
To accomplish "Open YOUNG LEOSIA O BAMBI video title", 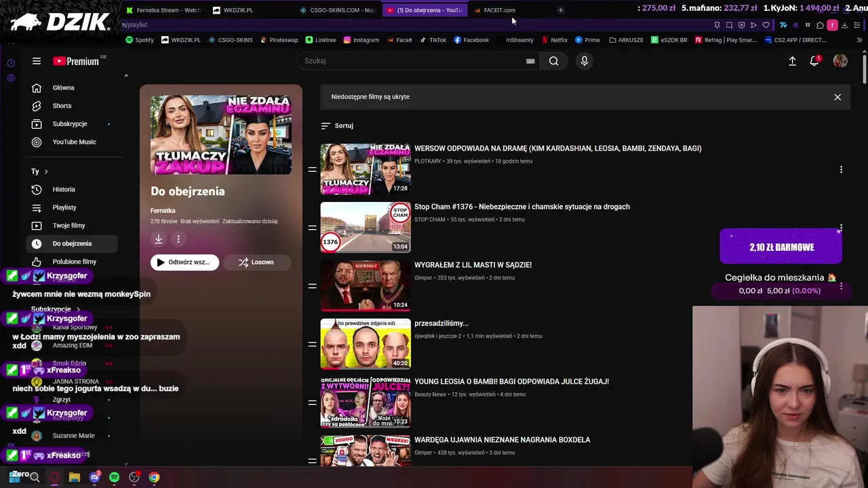I will pyautogui.click(x=511, y=382).
